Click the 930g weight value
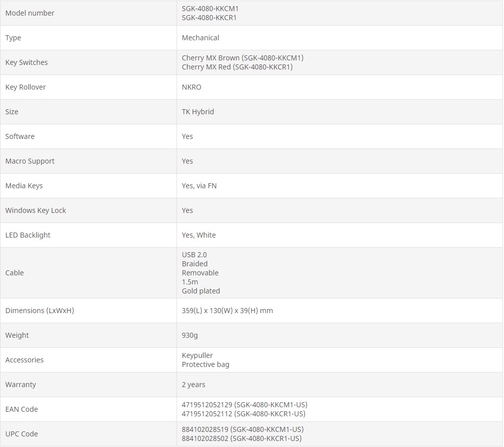 pyautogui.click(x=190, y=335)
